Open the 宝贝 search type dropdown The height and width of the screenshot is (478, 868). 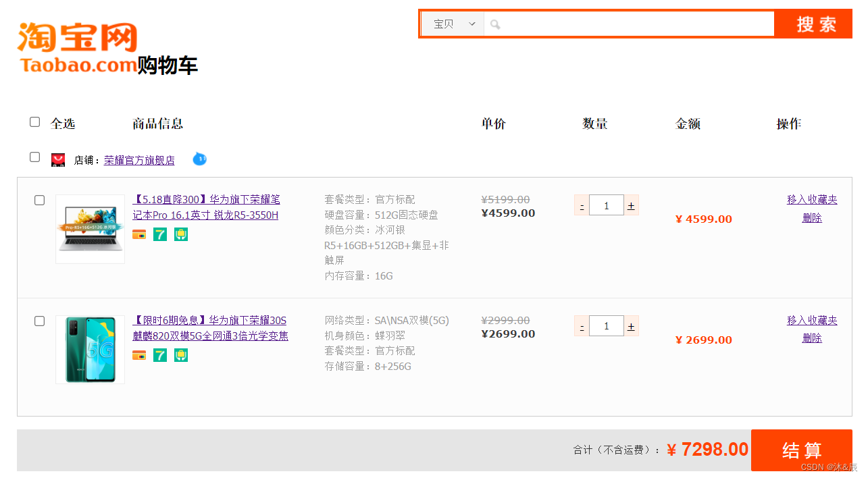(453, 24)
